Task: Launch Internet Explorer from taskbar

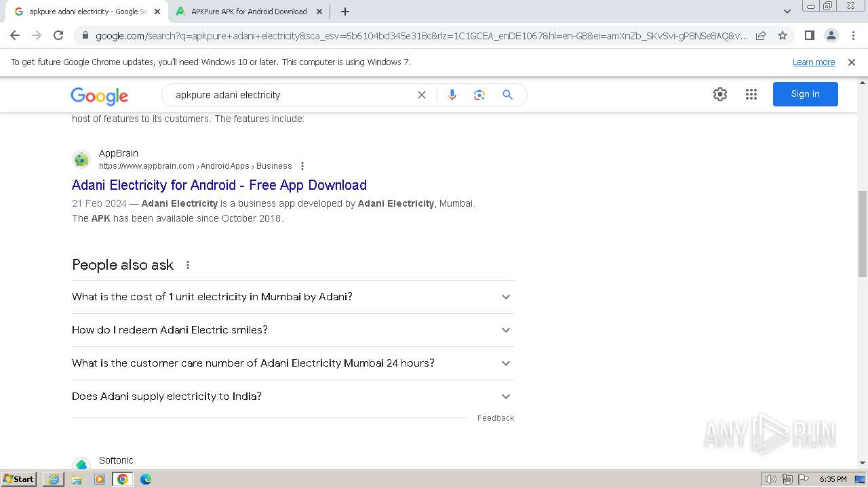Action: [x=54, y=479]
